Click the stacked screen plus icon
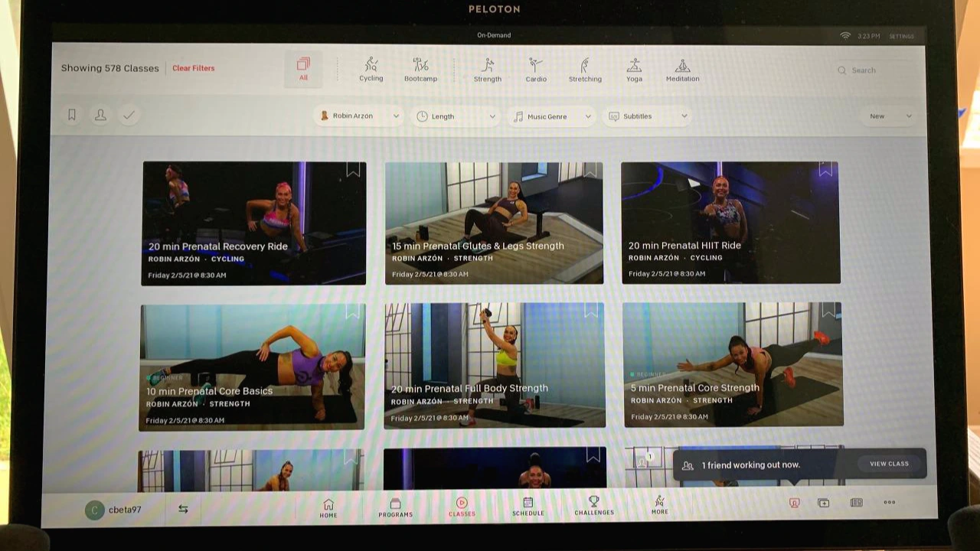Image resolution: width=980 pixels, height=551 pixels. 823,503
